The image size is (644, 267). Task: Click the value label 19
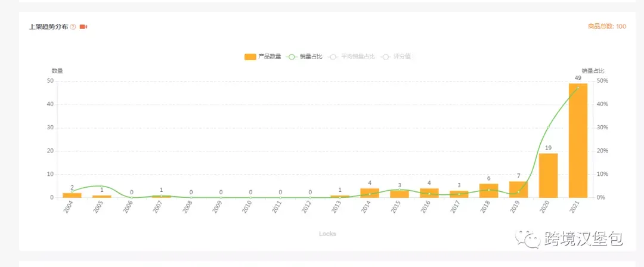pyautogui.click(x=549, y=148)
